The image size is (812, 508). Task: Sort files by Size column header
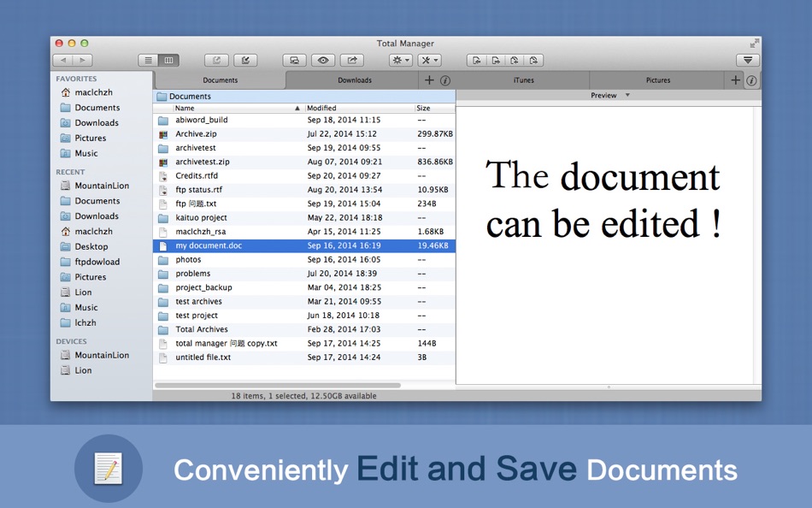pos(434,109)
